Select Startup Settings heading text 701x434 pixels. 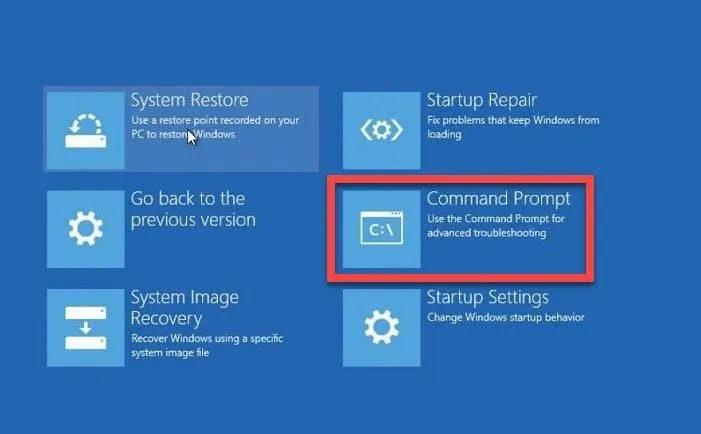click(487, 298)
